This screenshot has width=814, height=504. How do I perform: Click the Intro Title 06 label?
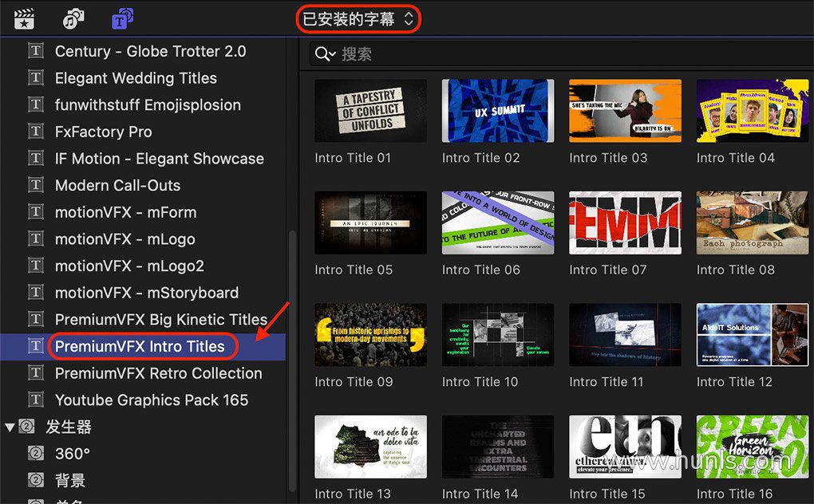pyautogui.click(x=480, y=270)
